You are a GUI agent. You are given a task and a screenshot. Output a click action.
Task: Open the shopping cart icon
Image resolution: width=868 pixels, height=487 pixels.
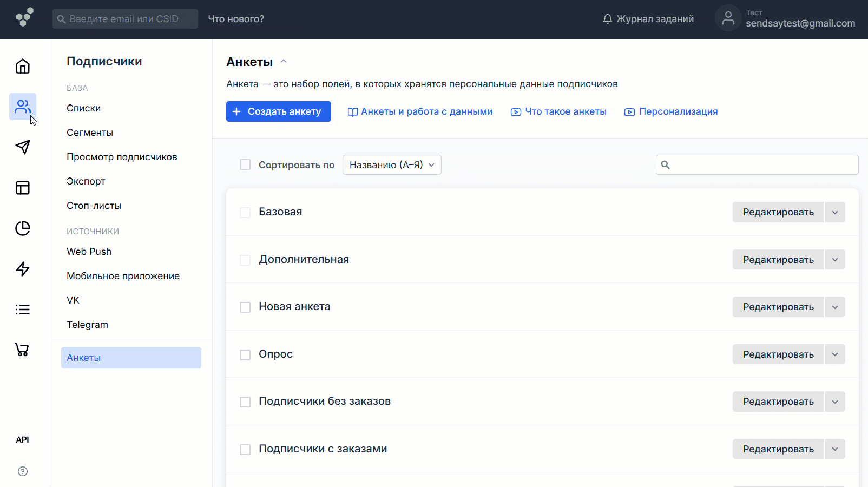point(22,350)
